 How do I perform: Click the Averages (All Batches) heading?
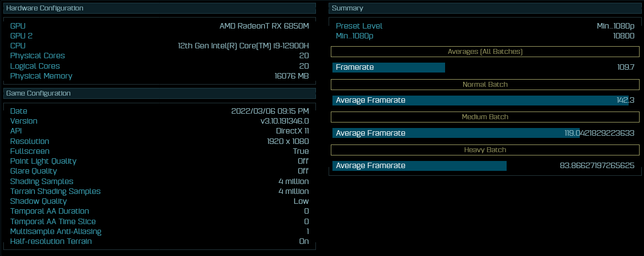[485, 52]
